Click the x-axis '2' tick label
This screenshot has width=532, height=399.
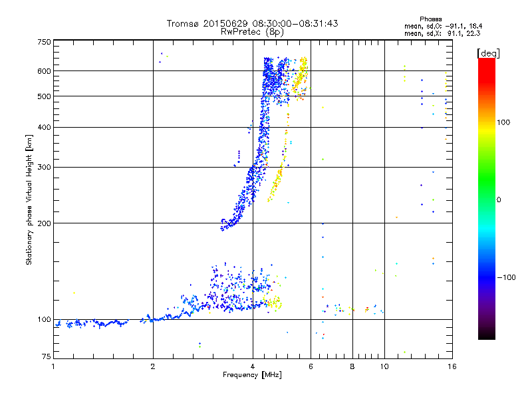pos(153,366)
